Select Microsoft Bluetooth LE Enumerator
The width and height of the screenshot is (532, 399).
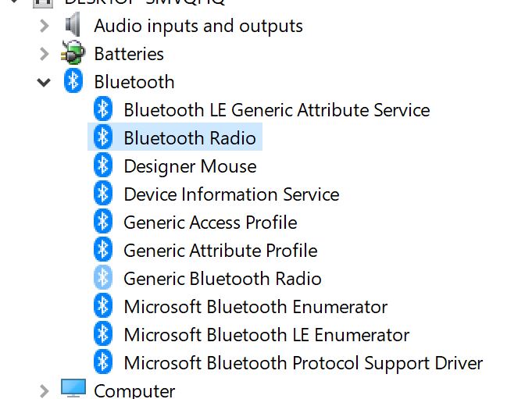click(266, 335)
